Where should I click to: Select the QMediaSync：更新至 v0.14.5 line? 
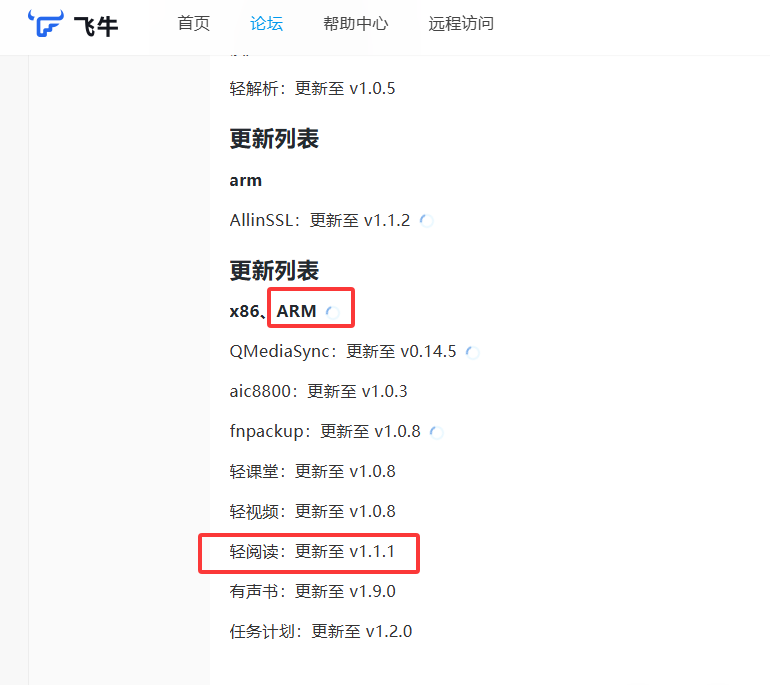[343, 351]
